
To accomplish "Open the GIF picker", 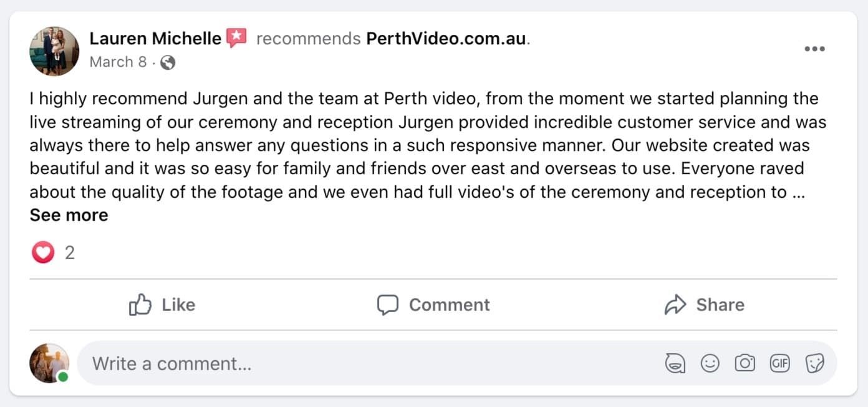I will 779,363.
